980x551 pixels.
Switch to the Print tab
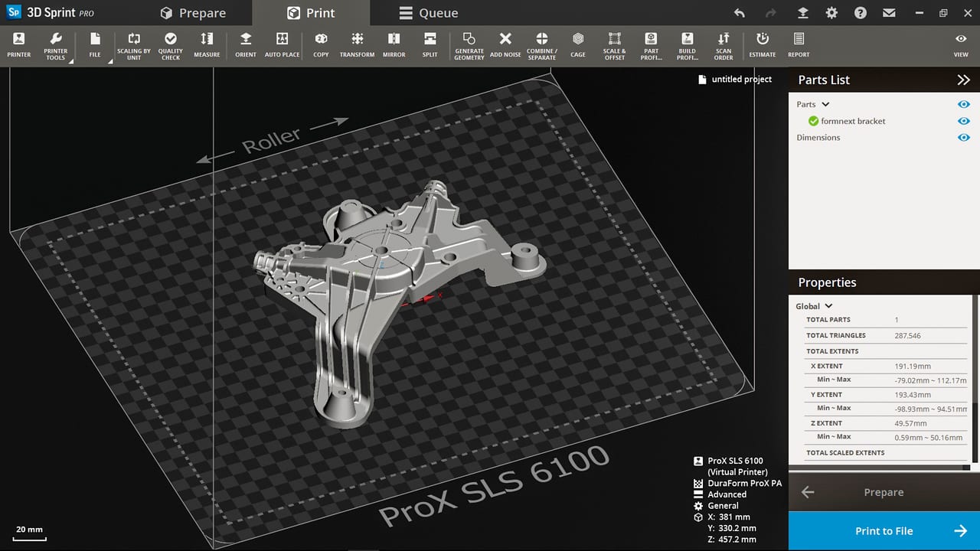coord(311,13)
